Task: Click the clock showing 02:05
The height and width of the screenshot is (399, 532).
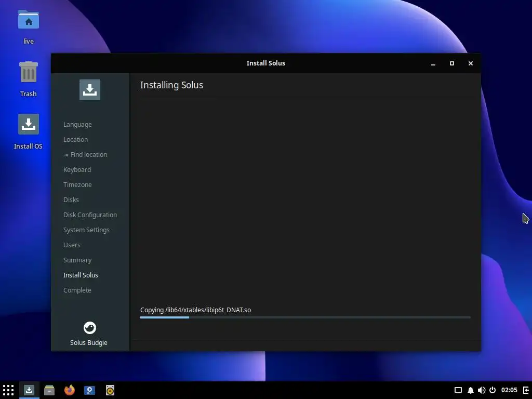Action: pos(509,390)
